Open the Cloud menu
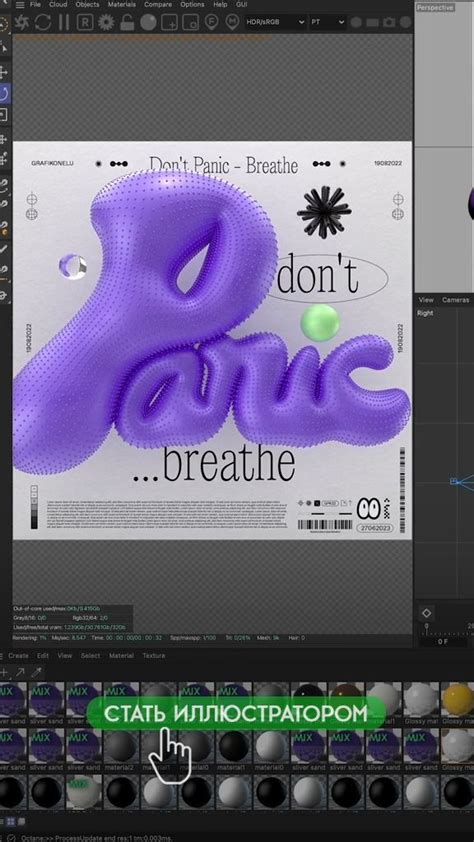 tap(58, 4)
